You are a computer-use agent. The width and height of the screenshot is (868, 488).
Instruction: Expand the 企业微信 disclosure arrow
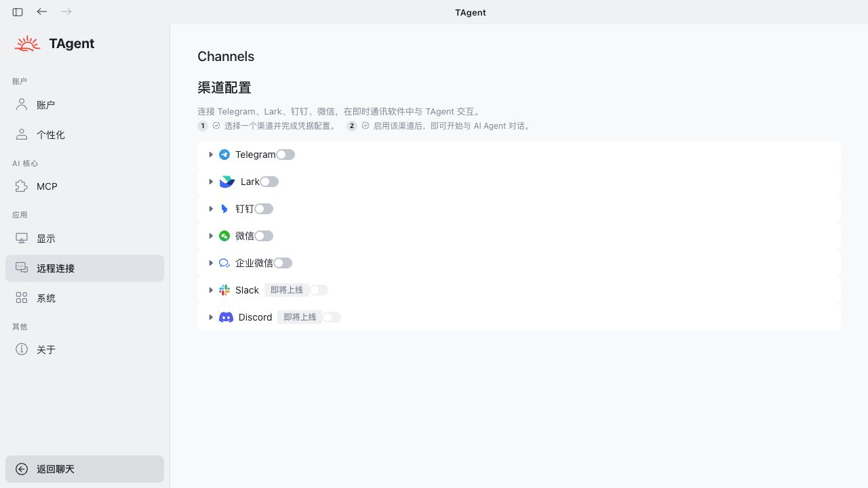pos(211,263)
